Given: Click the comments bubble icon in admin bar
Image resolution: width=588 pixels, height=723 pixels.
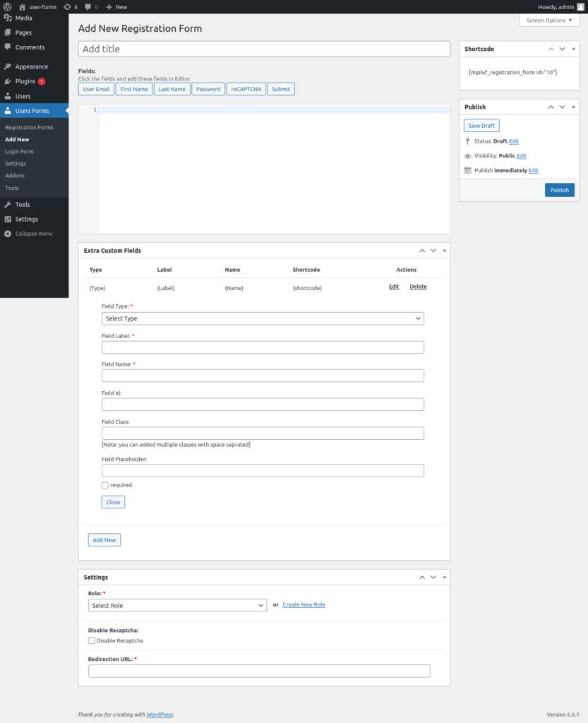Looking at the screenshot, I should pyautogui.click(x=88, y=6).
